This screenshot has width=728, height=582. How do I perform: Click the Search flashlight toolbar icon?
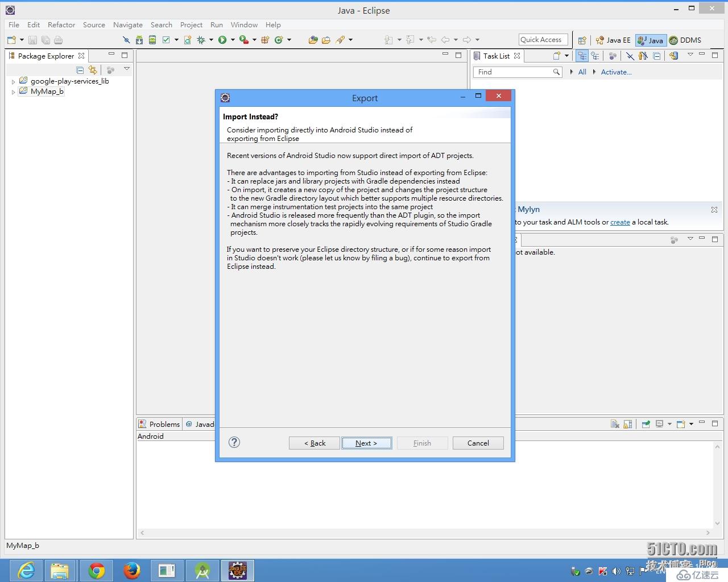point(341,40)
